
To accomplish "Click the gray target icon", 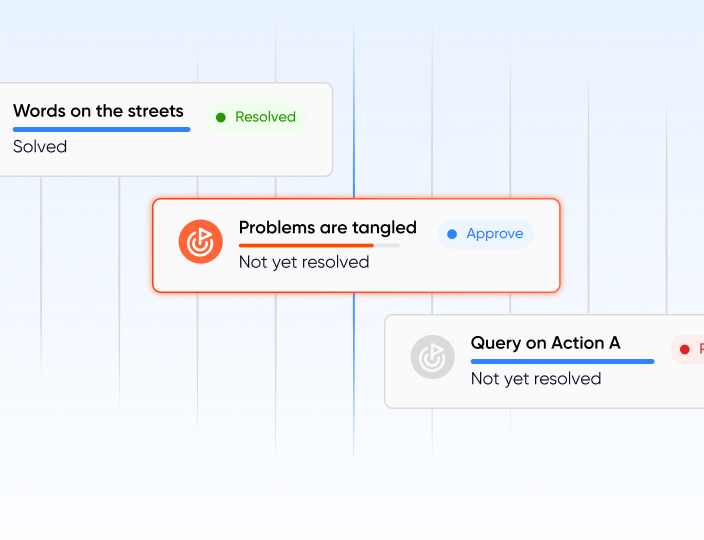I will (432, 358).
